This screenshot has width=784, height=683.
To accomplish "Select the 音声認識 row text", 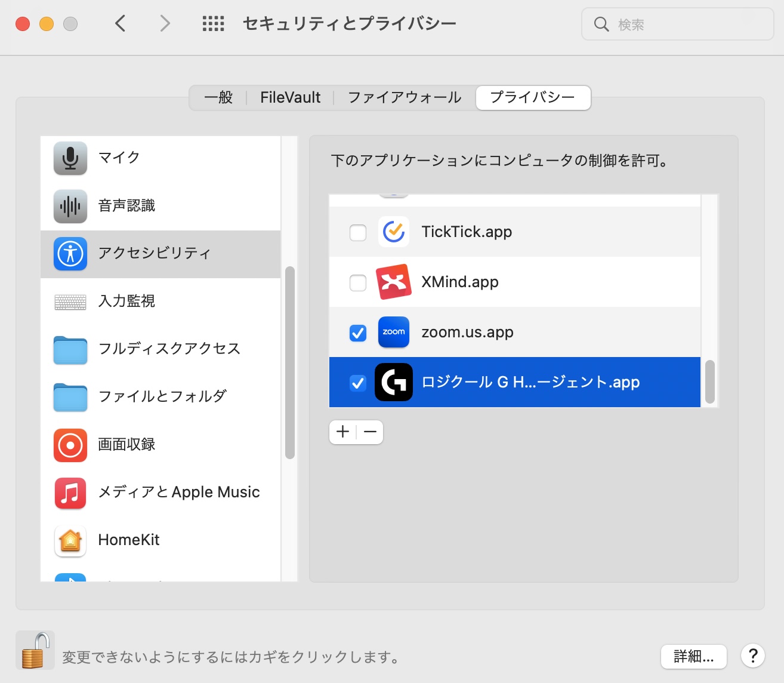I will (x=126, y=206).
